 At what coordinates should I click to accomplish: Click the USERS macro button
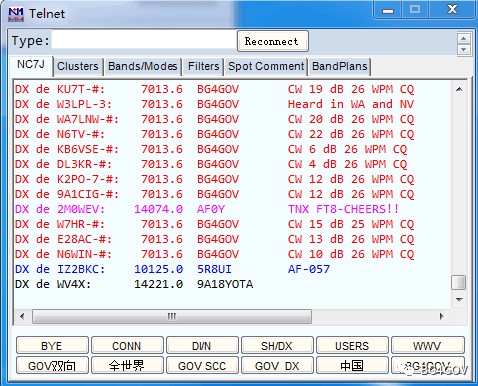coord(352,346)
